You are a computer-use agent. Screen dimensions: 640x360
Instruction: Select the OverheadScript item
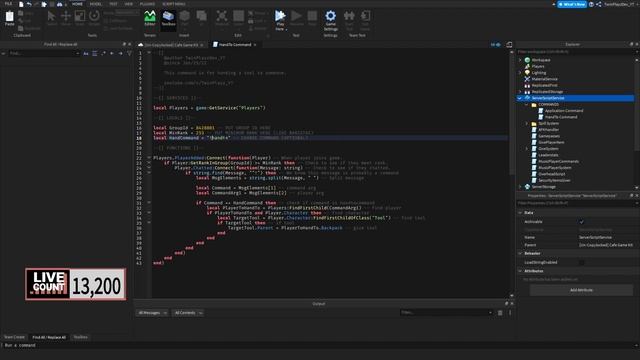[551, 174]
